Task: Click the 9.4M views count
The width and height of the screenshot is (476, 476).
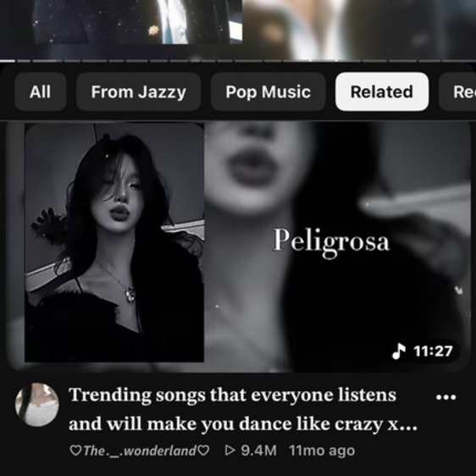Action: [258, 451]
